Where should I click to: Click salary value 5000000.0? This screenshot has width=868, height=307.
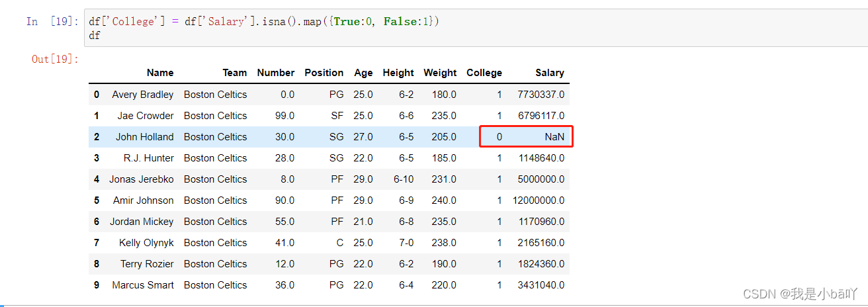[541, 179]
